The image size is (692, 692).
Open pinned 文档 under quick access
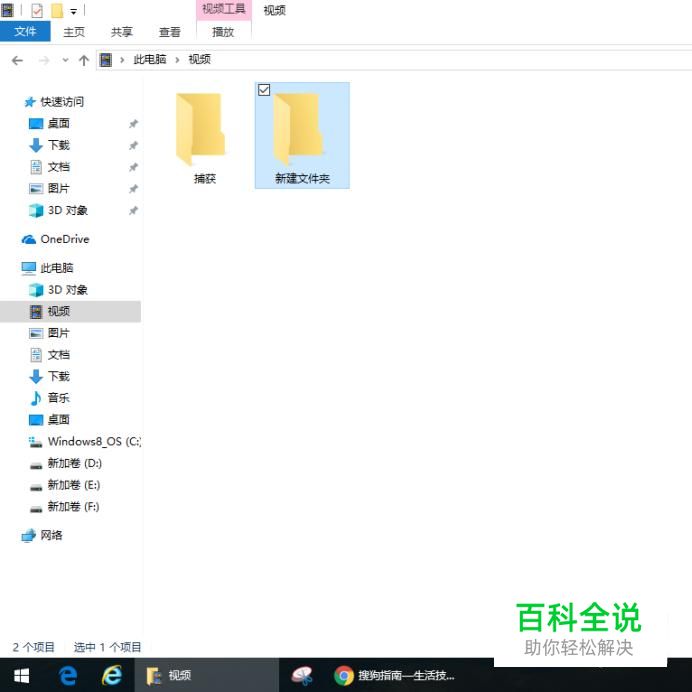click(x=59, y=167)
